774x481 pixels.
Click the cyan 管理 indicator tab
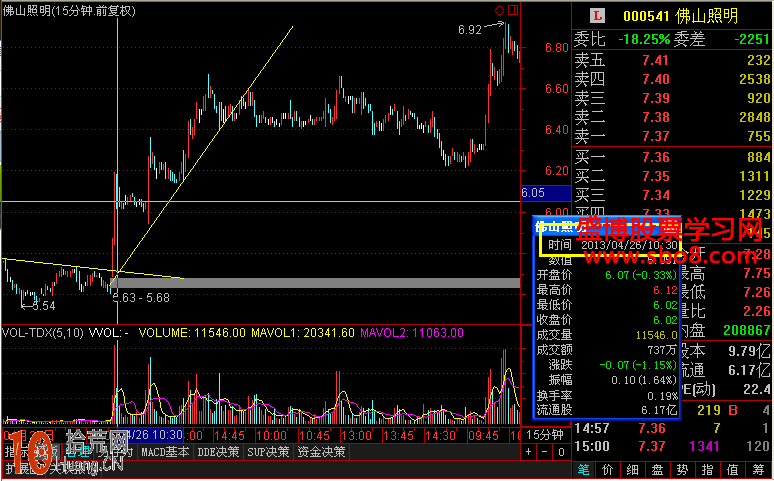(78, 452)
